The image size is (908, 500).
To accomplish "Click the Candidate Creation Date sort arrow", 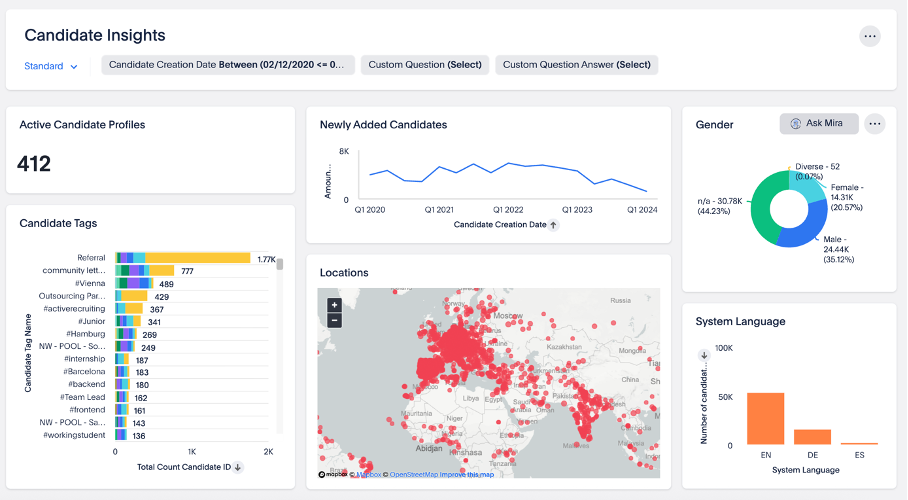I will [553, 225].
